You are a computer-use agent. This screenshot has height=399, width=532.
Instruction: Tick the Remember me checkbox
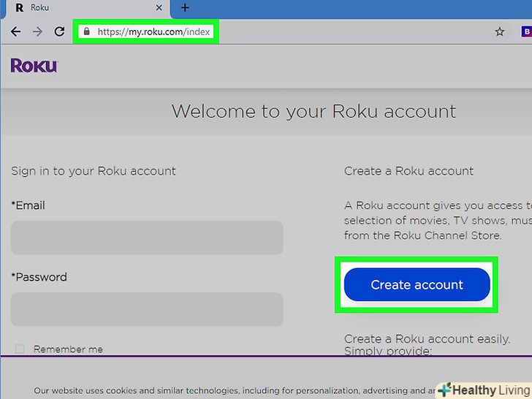click(20, 349)
